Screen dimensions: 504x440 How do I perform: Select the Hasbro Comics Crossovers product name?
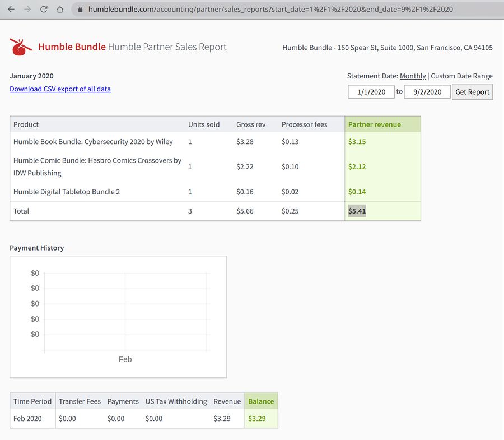[x=97, y=166]
